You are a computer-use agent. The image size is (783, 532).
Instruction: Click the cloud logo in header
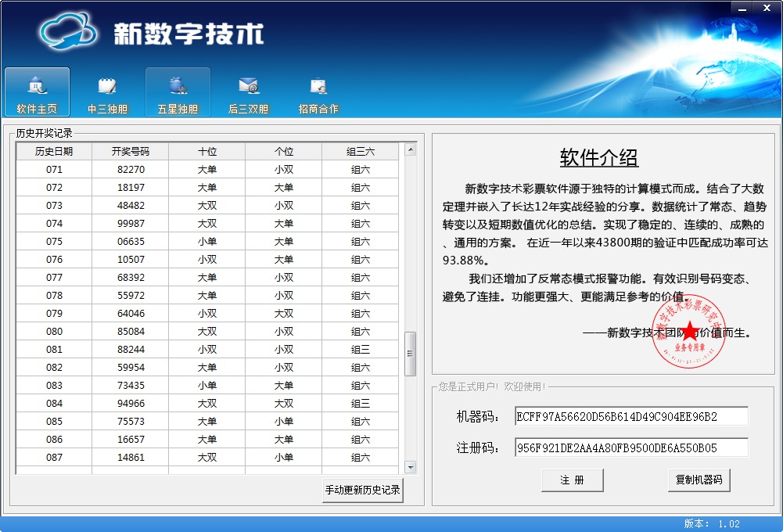[68, 31]
